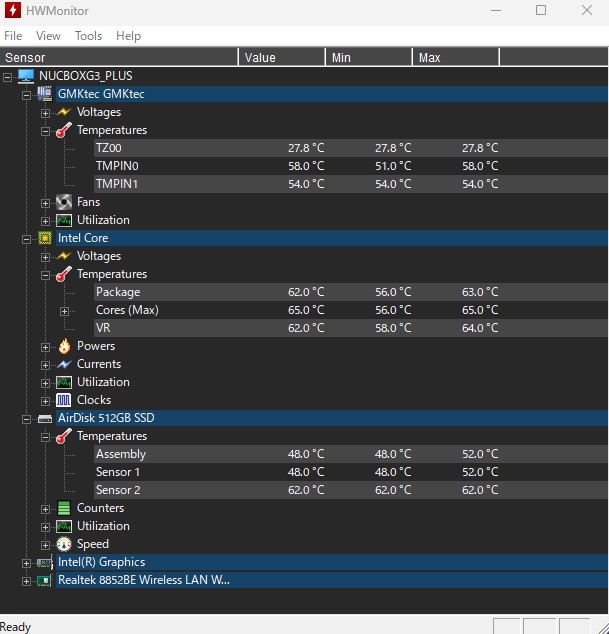The width and height of the screenshot is (609, 634).
Task: Click the Intel Core CPU chip icon
Action: (45, 238)
